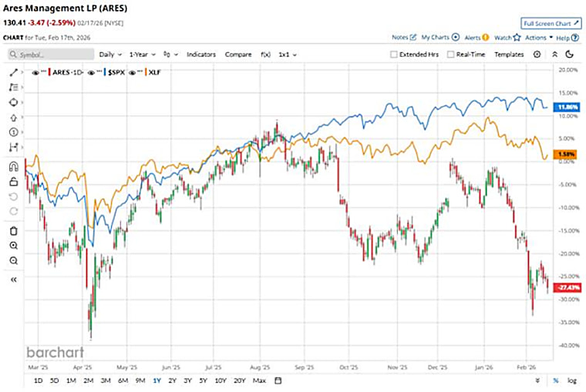
Task: Toggle the magnet snap mode
Action: 13,166
